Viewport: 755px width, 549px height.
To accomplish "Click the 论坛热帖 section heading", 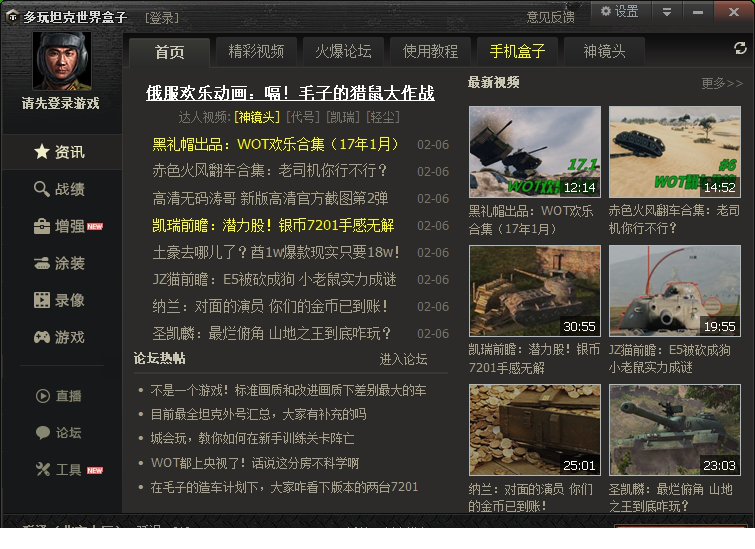I will point(159,358).
